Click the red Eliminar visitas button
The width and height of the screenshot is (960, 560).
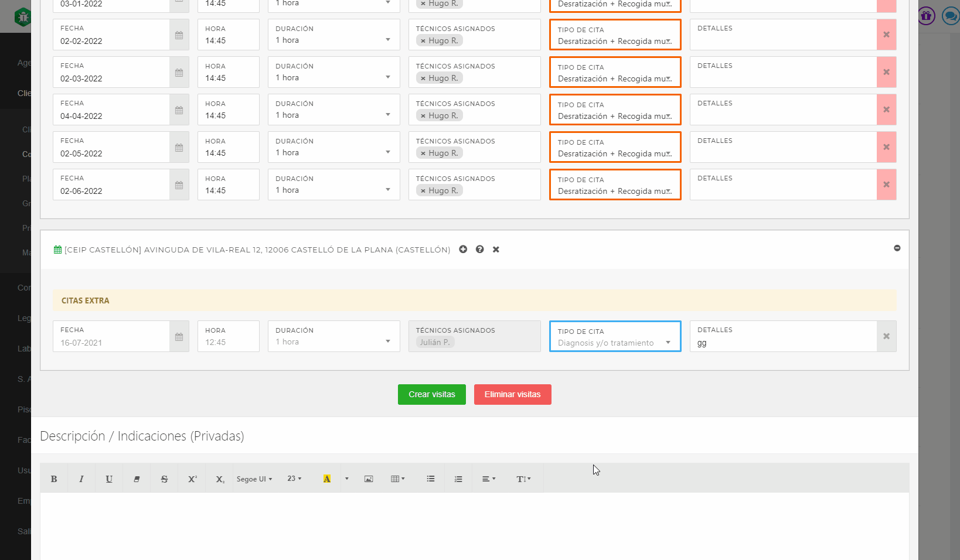(512, 394)
